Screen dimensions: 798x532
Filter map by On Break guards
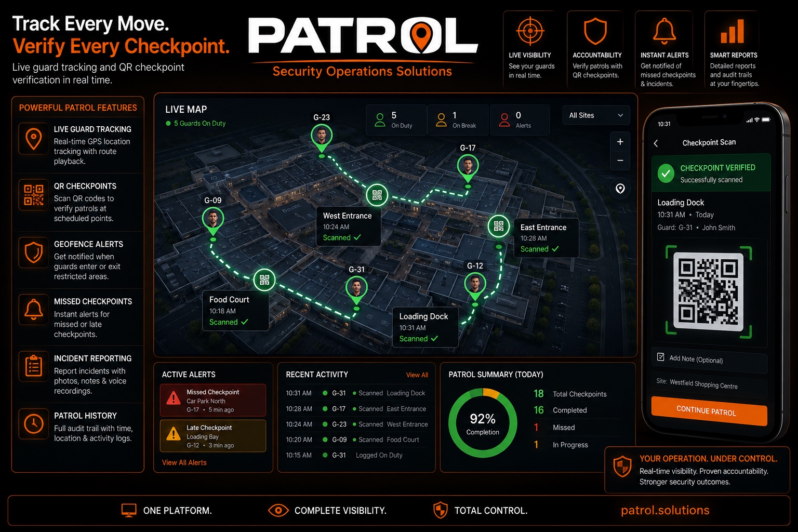pyautogui.click(x=458, y=120)
